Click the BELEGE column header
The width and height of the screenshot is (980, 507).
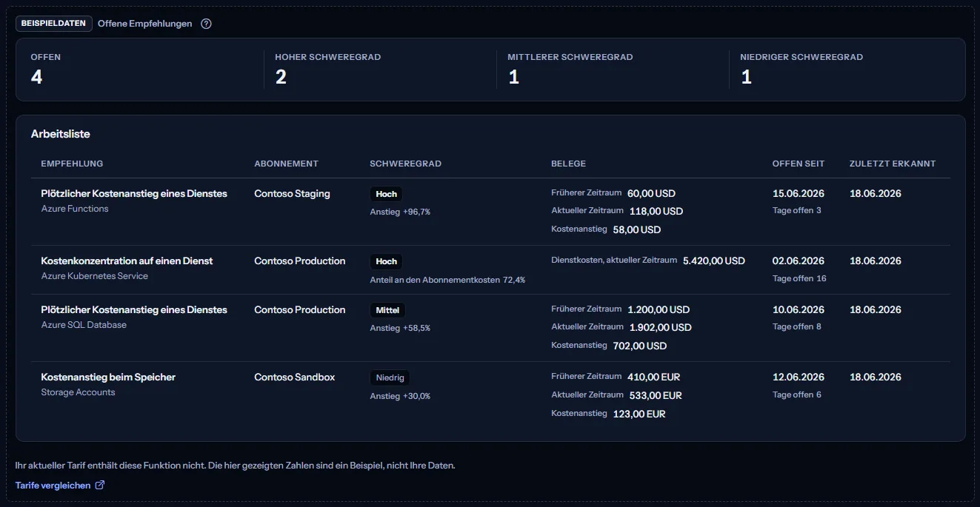[x=568, y=164]
